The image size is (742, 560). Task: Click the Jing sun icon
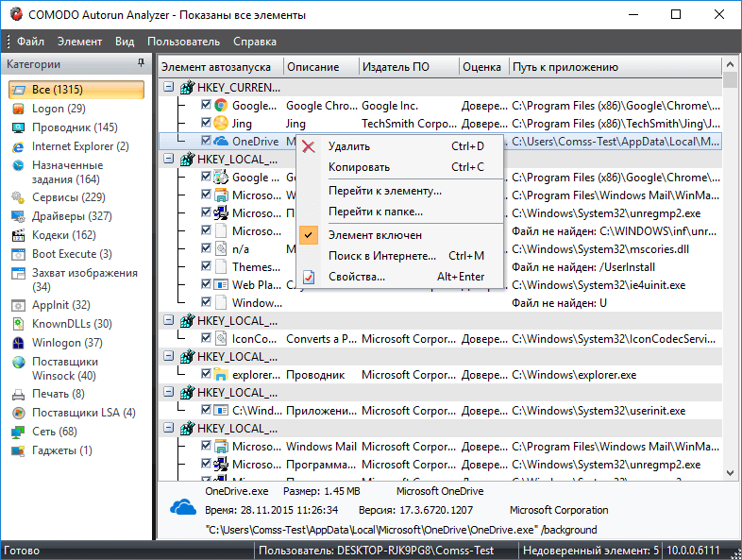[x=221, y=124]
